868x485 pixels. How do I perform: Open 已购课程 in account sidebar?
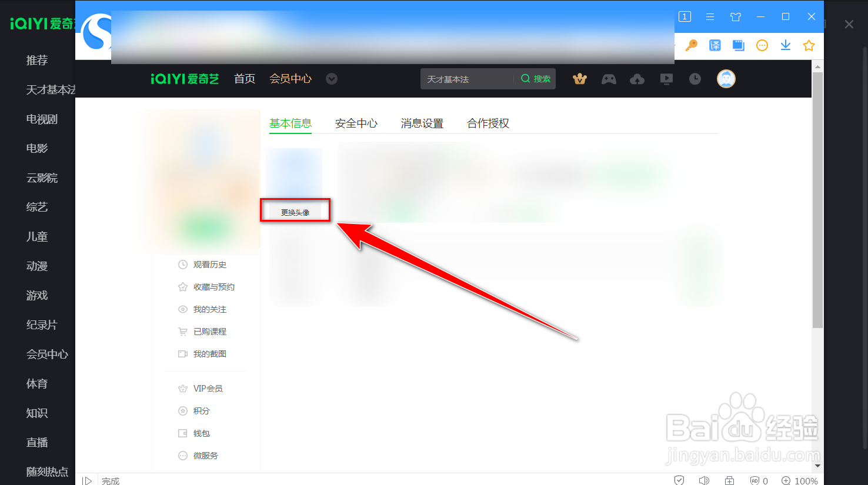coord(202,332)
